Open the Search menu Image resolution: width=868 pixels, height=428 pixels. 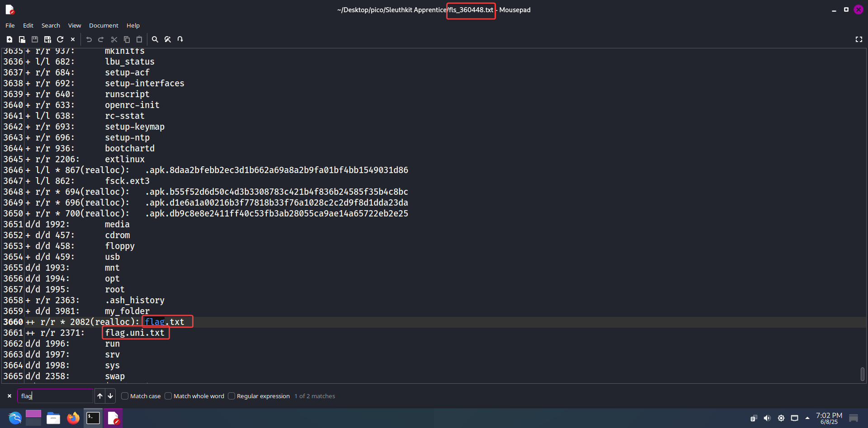[x=51, y=25]
